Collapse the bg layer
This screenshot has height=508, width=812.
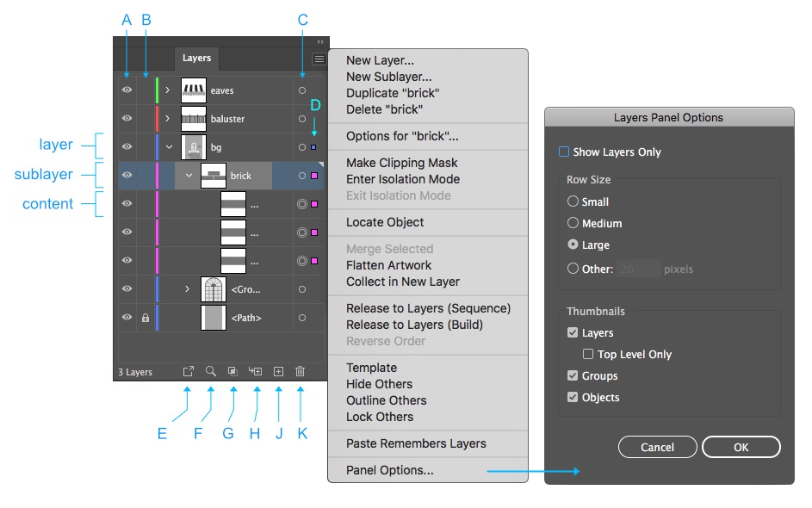(x=169, y=147)
